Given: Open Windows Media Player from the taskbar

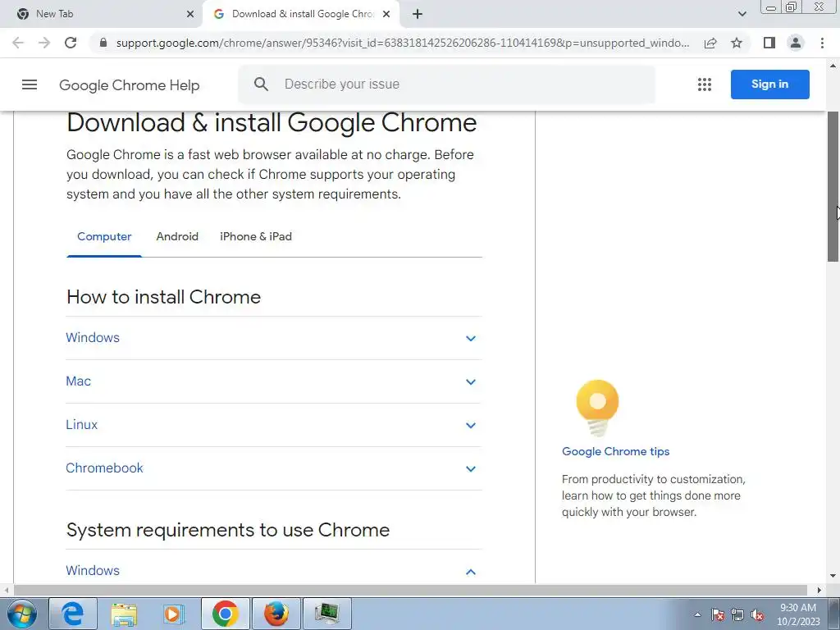Looking at the screenshot, I should pyautogui.click(x=174, y=614).
